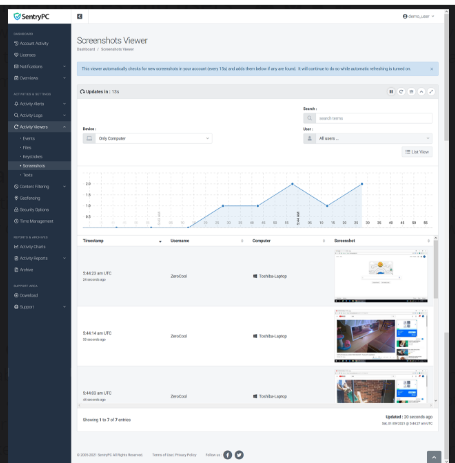Open the All users dropdown

[x=374, y=138]
